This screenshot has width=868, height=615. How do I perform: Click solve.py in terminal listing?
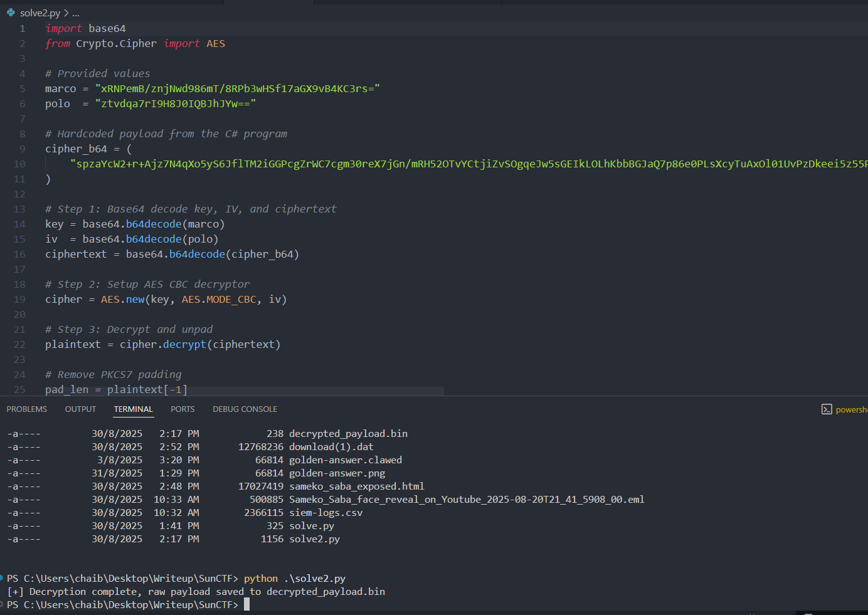click(x=312, y=526)
